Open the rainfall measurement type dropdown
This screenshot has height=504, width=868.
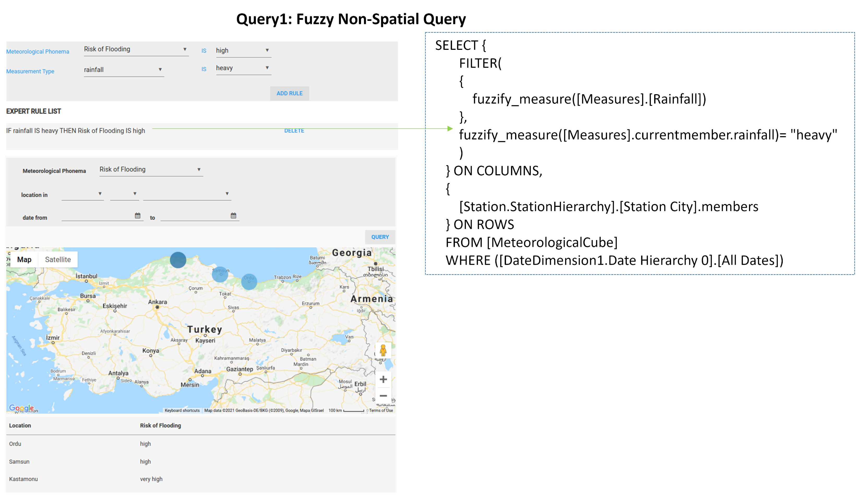click(123, 70)
